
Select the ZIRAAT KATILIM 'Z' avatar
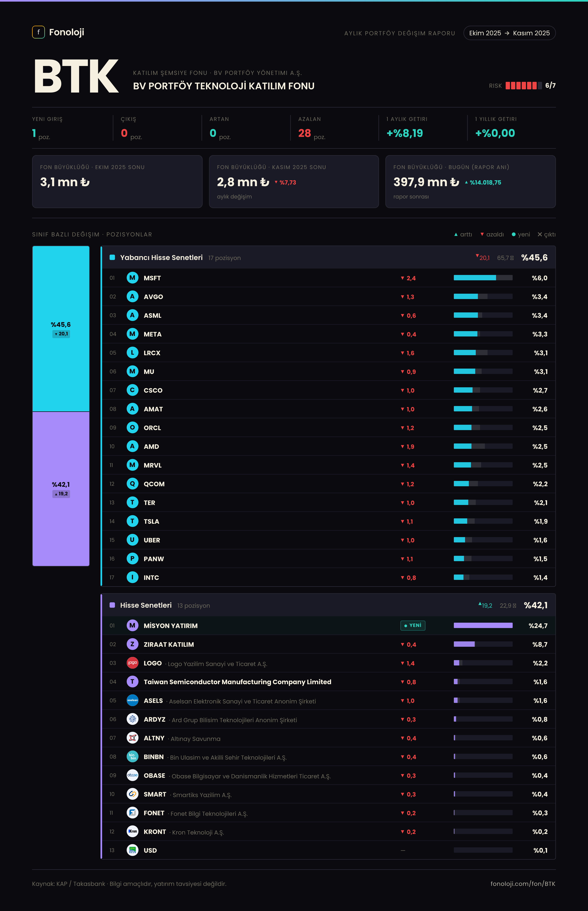(133, 644)
